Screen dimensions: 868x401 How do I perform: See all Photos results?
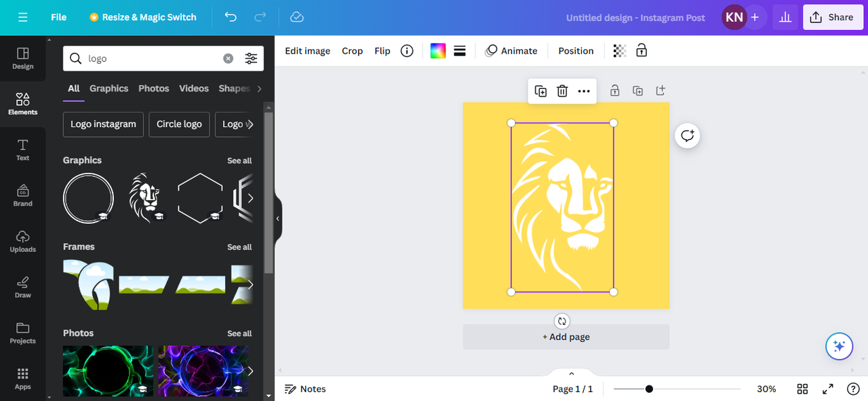(x=239, y=333)
